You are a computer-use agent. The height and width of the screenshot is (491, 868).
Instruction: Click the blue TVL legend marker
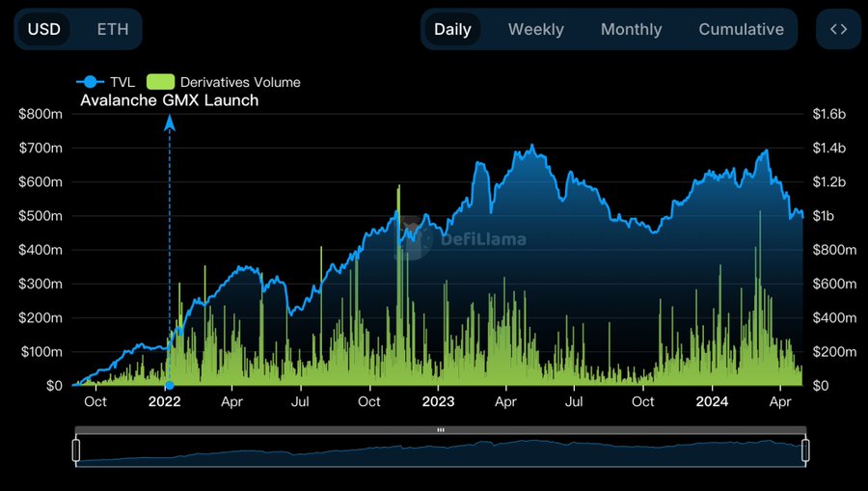click(91, 82)
